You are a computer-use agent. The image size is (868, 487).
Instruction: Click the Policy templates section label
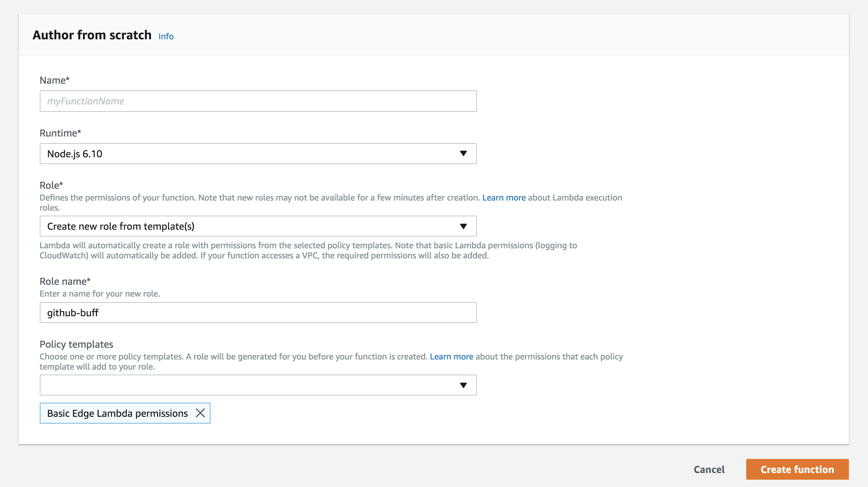tap(77, 344)
